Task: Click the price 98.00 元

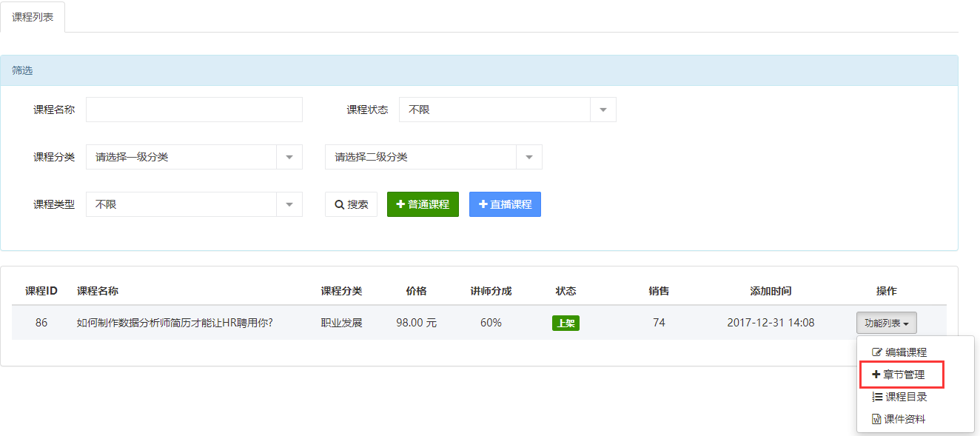Action: pos(416,323)
